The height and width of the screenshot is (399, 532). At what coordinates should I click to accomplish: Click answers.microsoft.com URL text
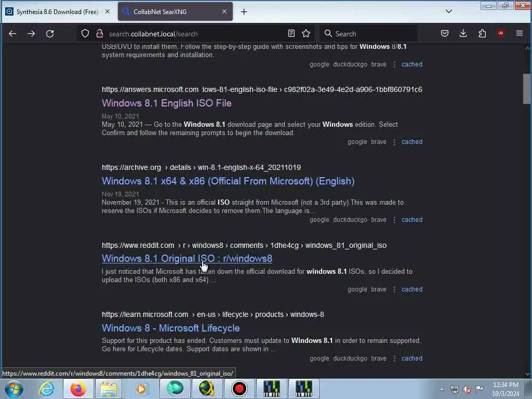click(150, 89)
